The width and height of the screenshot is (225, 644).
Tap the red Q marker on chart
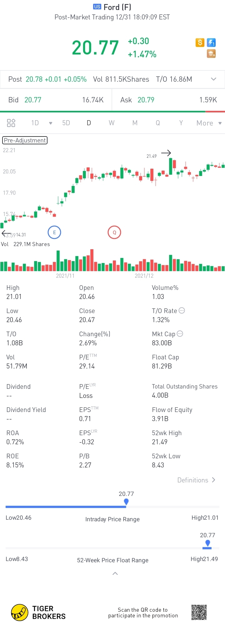tap(114, 232)
